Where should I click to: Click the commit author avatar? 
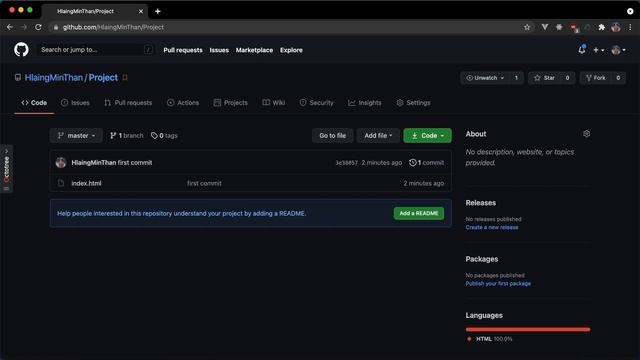[61, 162]
